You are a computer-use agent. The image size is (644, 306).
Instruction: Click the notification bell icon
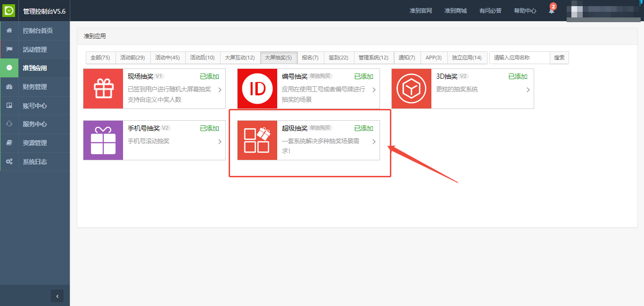[551, 11]
